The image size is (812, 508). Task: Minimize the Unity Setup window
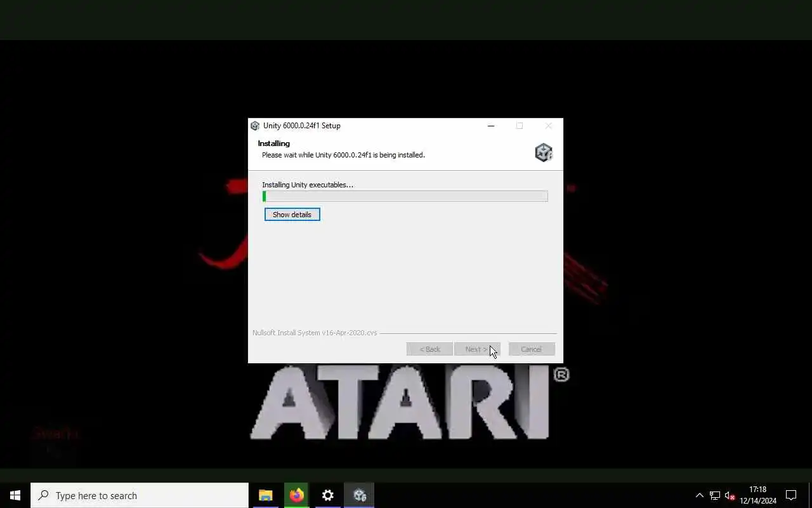click(x=490, y=126)
